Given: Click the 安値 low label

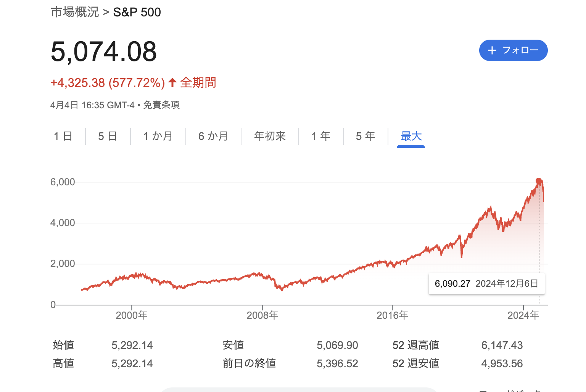Looking at the screenshot, I should (x=233, y=345).
